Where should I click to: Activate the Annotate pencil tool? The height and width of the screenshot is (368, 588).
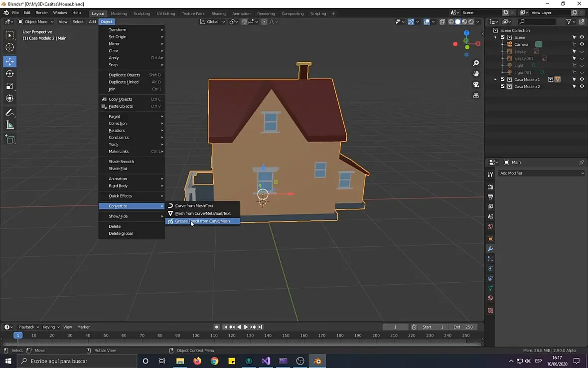(10, 113)
